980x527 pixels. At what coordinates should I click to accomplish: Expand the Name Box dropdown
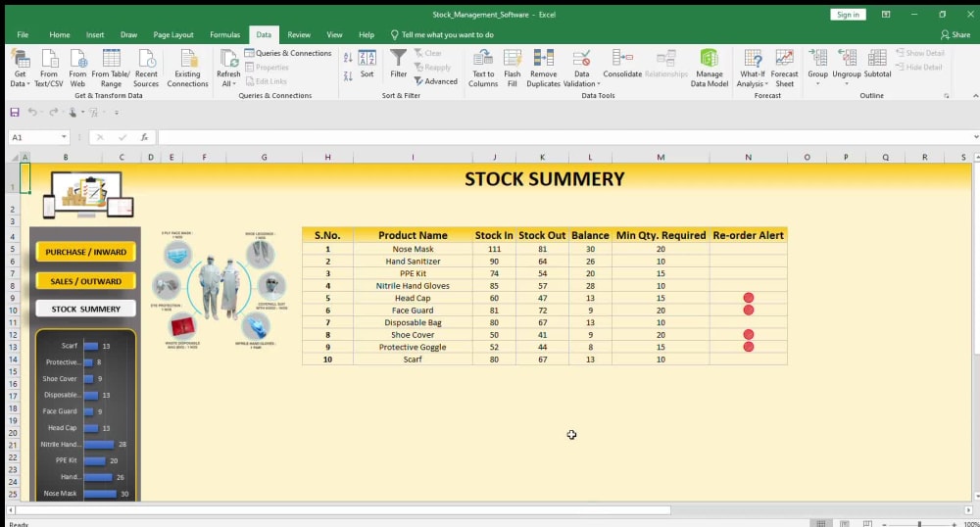[x=64, y=137]
